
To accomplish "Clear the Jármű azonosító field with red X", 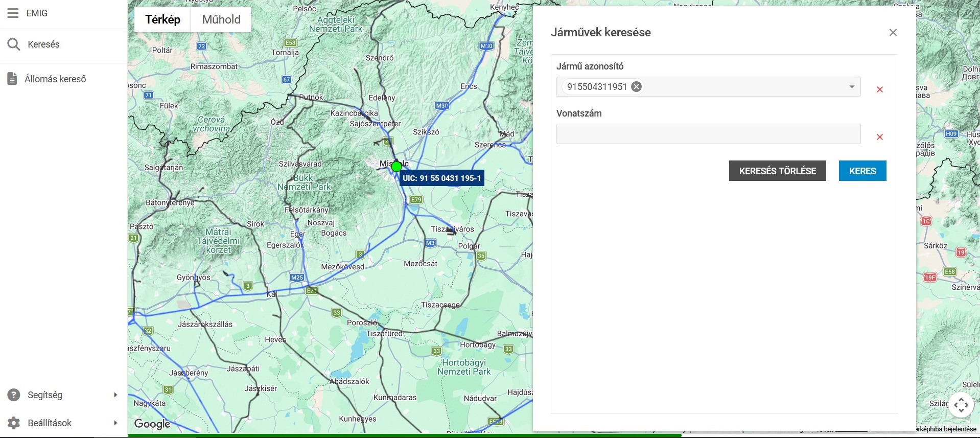I will pos(880,90).
